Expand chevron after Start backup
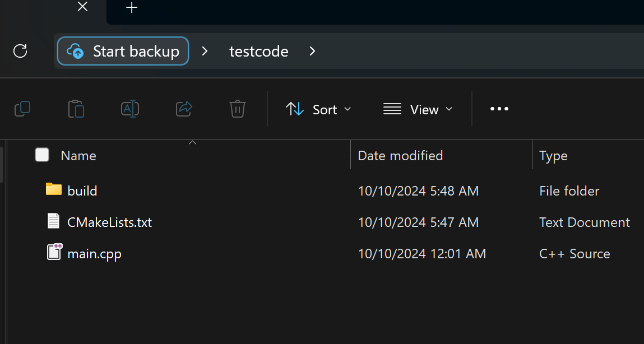644x344 pixels. [205, 51]
